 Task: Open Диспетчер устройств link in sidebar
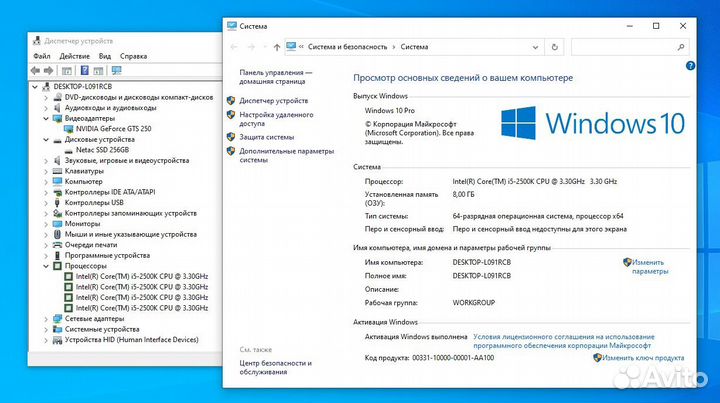[274, 101]
